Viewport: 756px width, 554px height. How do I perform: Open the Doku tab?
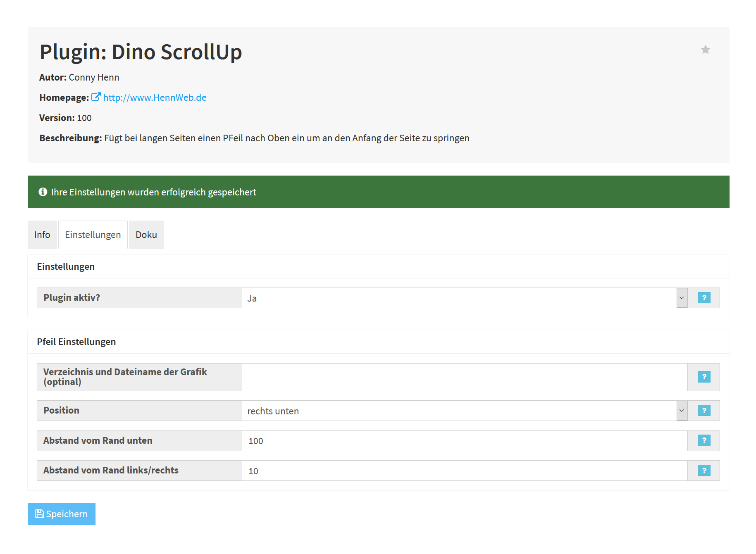(x=146, y=235)
